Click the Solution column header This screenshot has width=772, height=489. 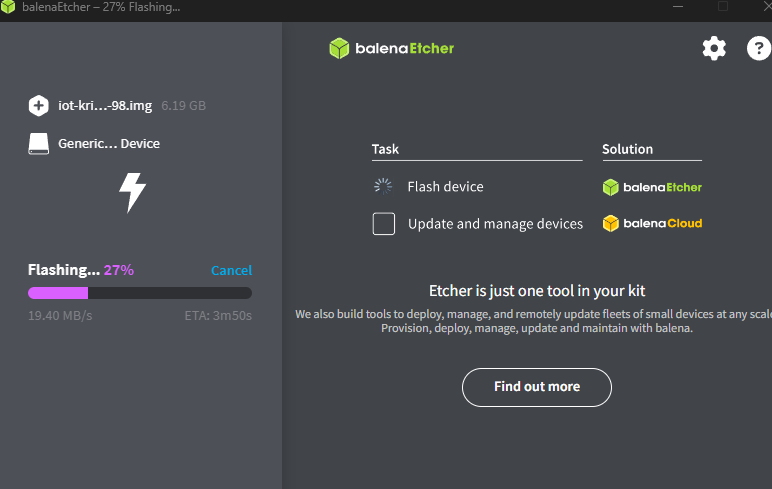(x=627, y=149)
